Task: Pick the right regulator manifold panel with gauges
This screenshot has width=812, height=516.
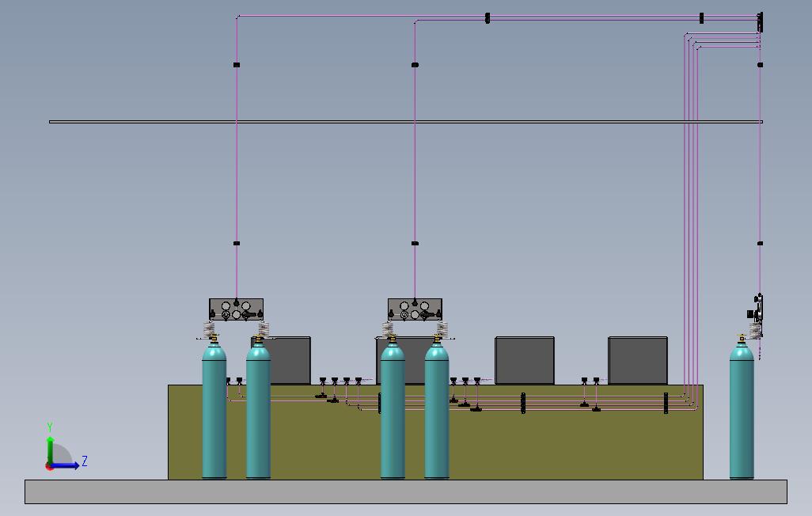Action: (x=415, y=309)
